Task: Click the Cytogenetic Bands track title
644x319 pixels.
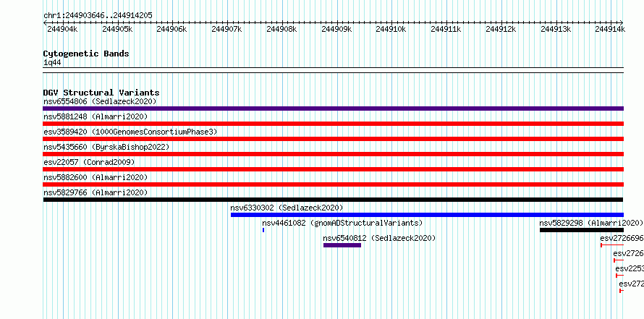Action: pyautogui.click(x=86, y=54)
